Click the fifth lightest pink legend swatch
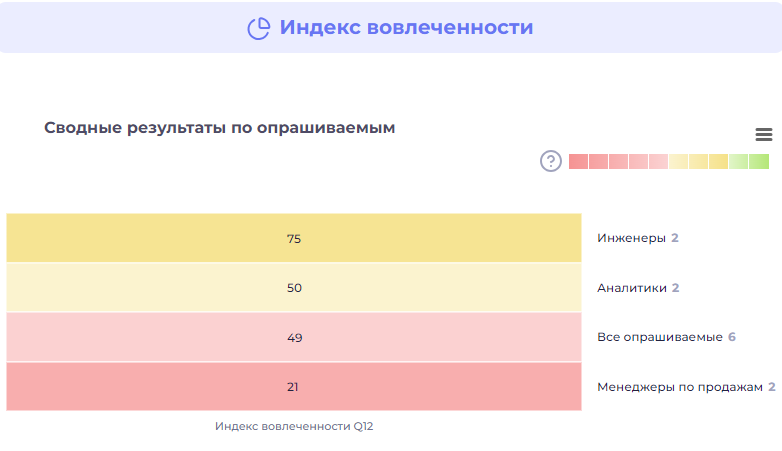 [x=658, y=162]
